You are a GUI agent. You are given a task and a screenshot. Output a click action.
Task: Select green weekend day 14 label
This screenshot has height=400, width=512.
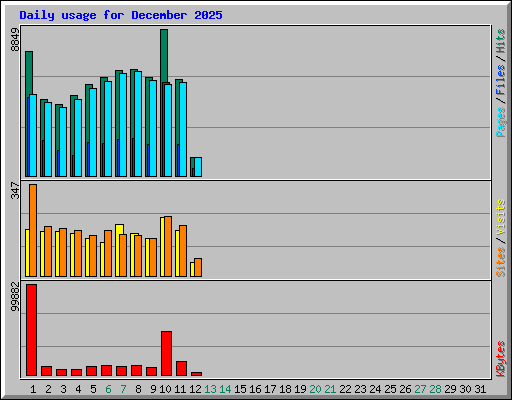(x=225, y=389)
